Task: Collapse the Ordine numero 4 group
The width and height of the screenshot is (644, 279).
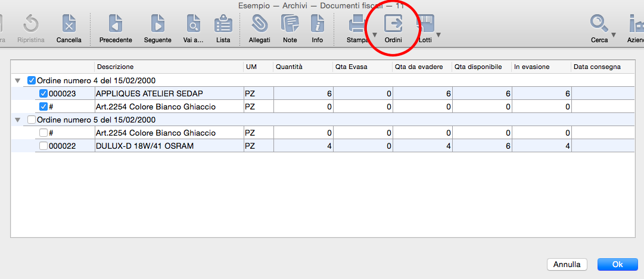Action: click(18, 81)
